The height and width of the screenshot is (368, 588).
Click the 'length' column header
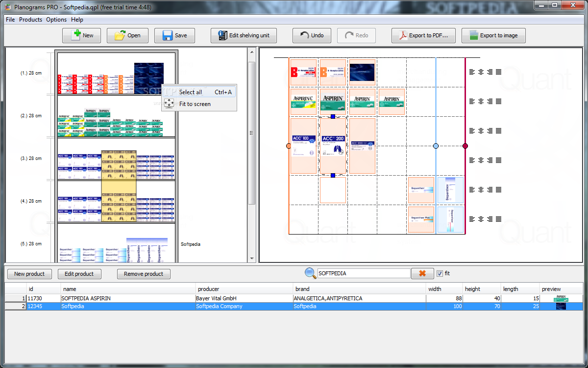[x=520, y=289]
